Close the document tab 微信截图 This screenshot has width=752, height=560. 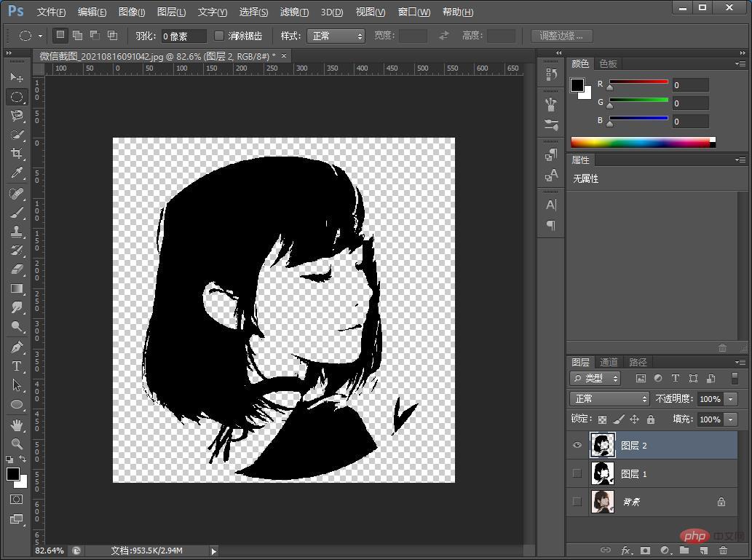pos(284,55)
